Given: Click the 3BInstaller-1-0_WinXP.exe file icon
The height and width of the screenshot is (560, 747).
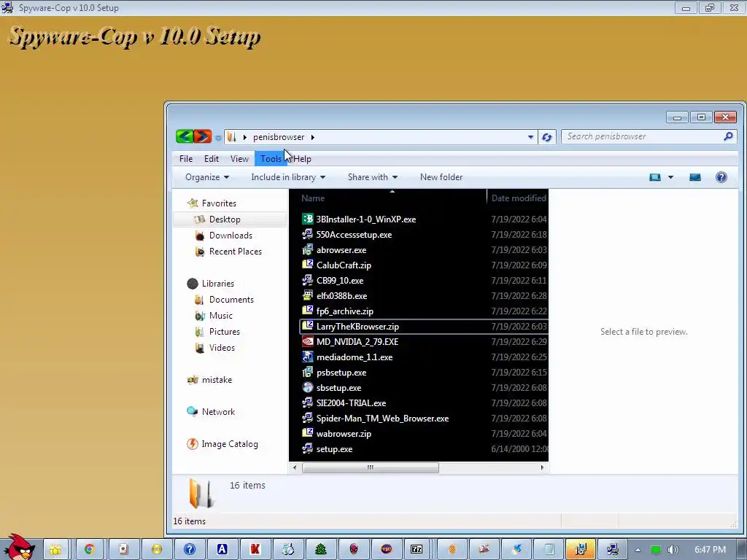Looking at the screenshot, I should (x=308, y=219).
